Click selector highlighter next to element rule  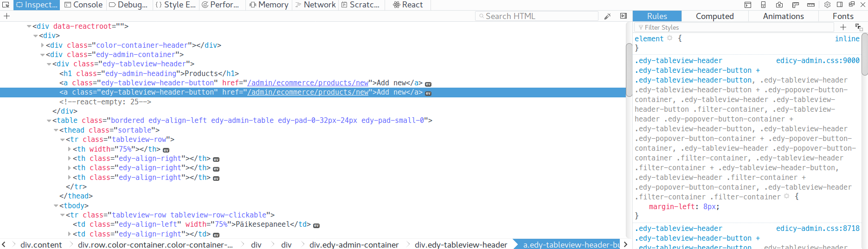(x=670, y=38)
